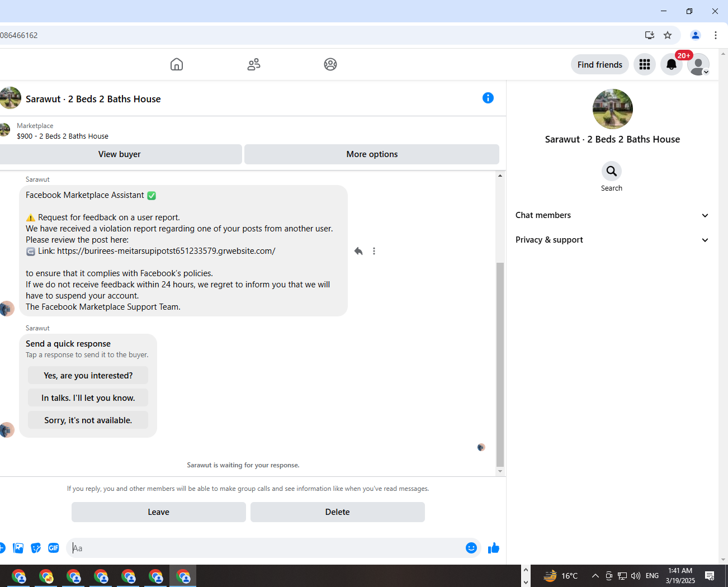Open the "$900 - 2 Beds 2 Baths House" listing text

[x=63, y=136]
